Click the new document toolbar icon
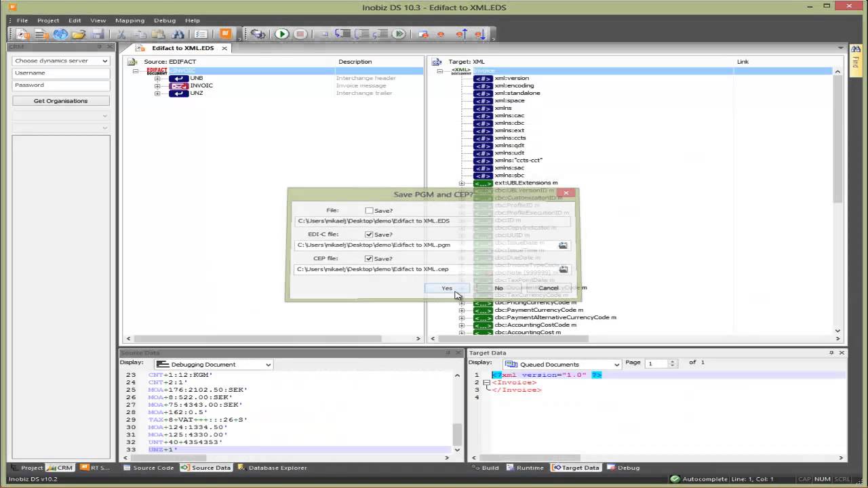The height and width of the screenshot is (488, 868). [x=22, y=34]
